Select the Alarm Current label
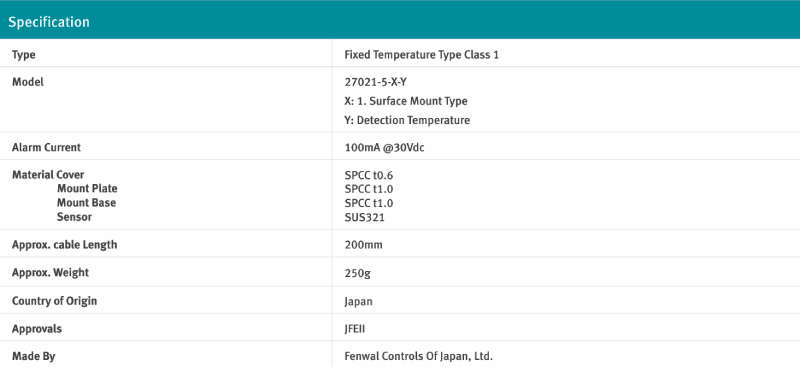This screenshot has height=367, width=800. coord(46,148)
